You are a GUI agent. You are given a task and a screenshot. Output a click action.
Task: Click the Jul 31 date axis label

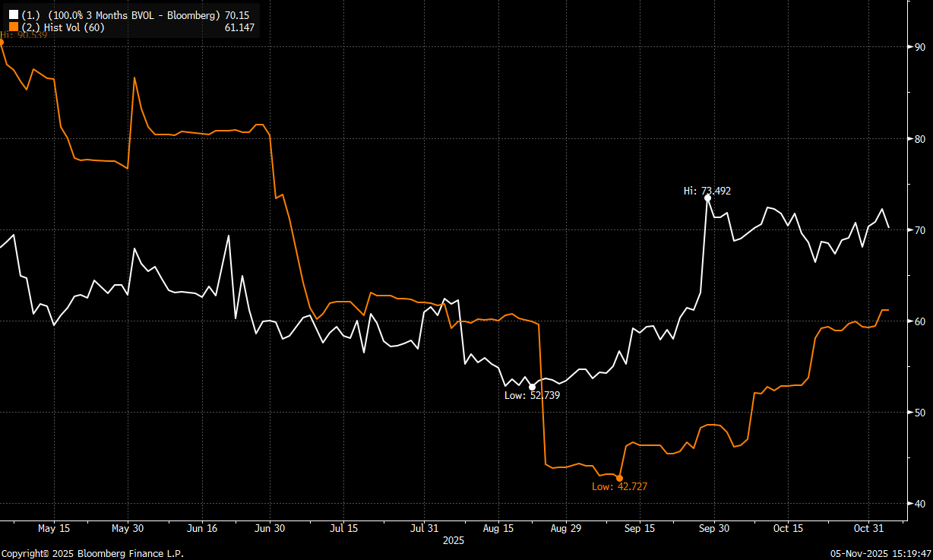click(x=424, y=528)
